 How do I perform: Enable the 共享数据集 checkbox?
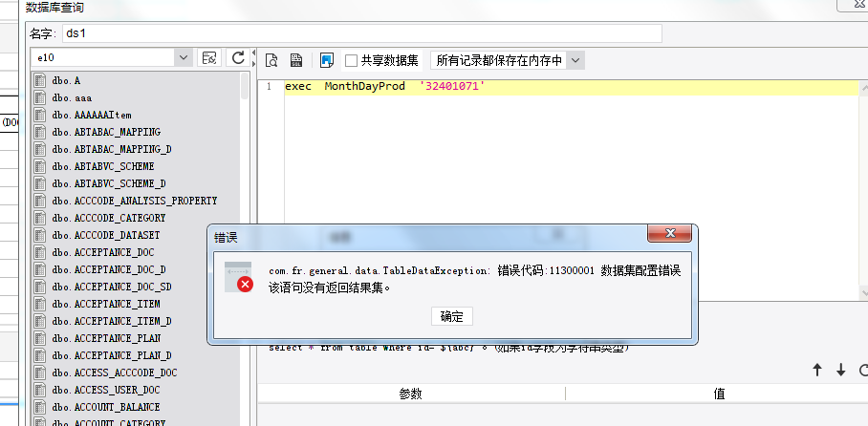coord(351,60)
